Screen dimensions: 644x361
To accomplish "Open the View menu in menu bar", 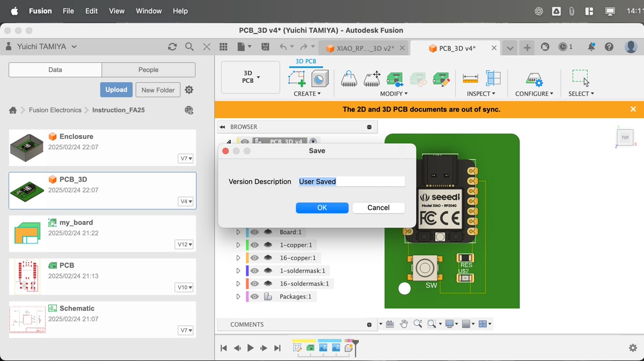I will 116,11.
